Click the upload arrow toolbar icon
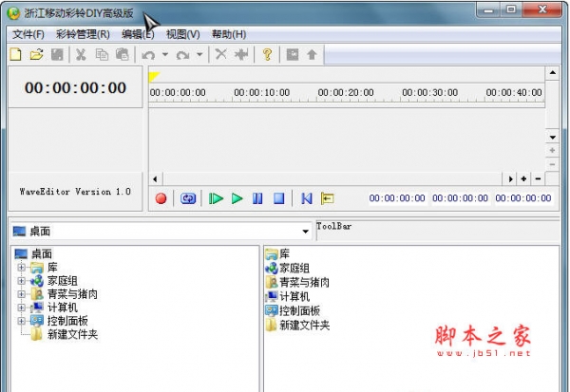570x392 pixels. (x=312, y=54)
